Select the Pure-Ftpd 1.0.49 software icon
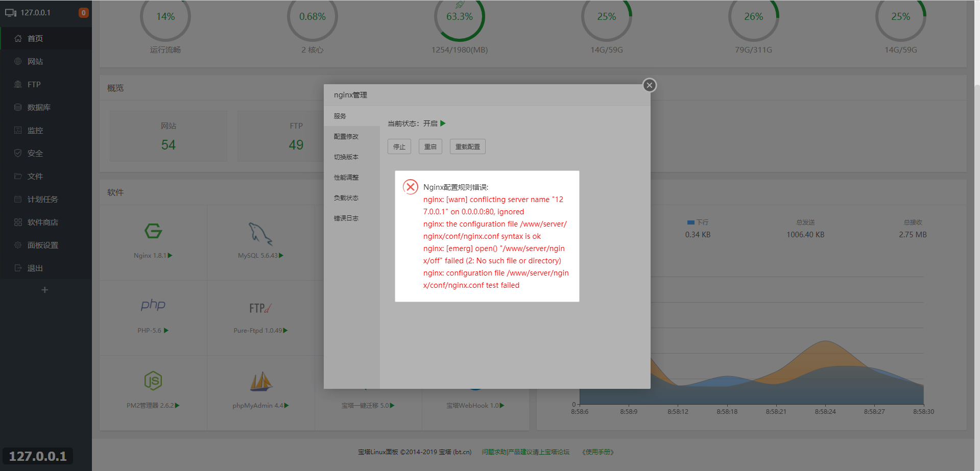 tap(260, 308)
